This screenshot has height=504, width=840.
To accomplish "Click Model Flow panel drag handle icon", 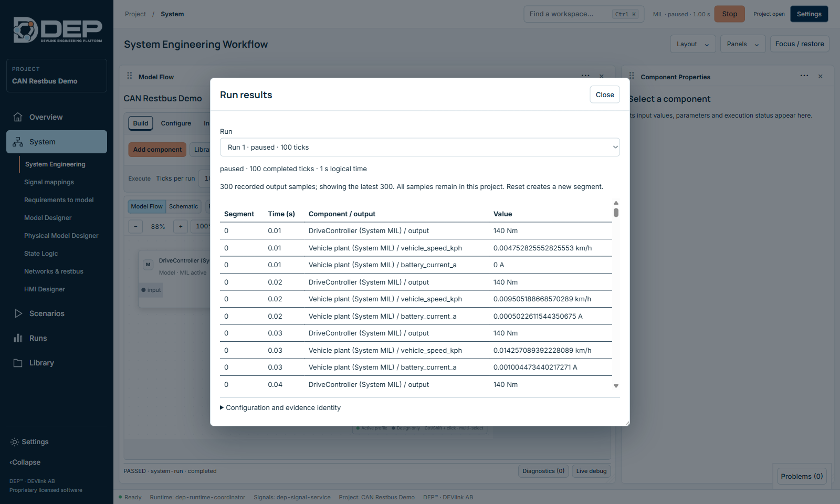I will (130, 76).
